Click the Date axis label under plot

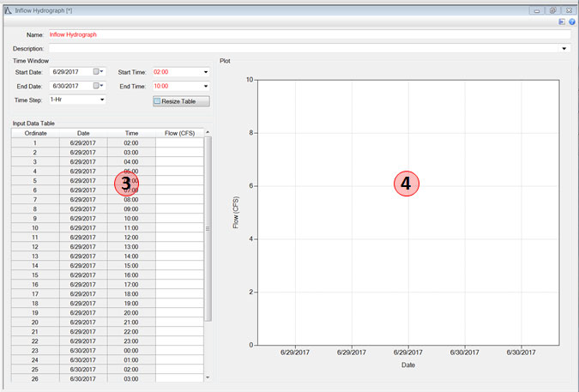tap(408, 365)
